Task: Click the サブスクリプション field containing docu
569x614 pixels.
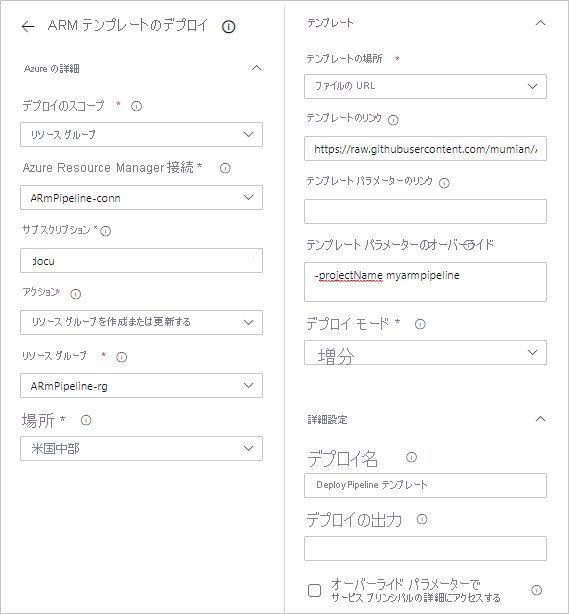Action: [141, 260]
